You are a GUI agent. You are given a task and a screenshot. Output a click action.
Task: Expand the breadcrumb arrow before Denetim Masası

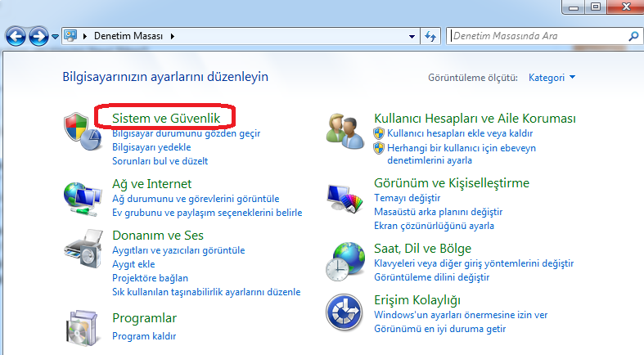(85, 36)
